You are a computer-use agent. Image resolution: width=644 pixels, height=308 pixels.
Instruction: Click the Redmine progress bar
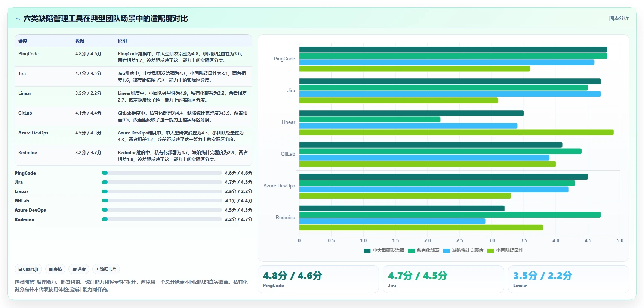pos(162,219)
